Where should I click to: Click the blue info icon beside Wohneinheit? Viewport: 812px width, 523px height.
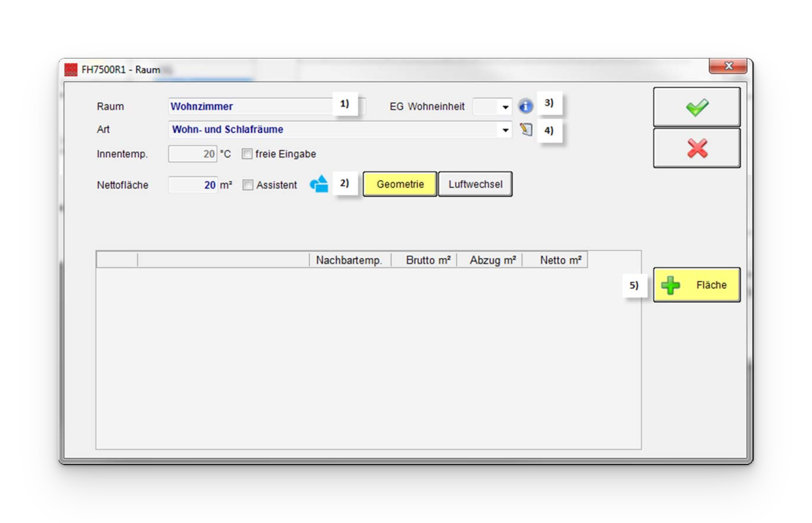(526, 106)
